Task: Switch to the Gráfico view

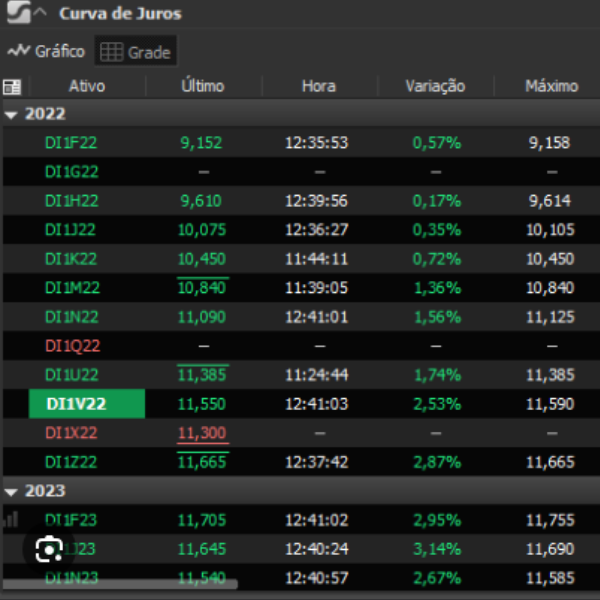Action: point(47,51)
